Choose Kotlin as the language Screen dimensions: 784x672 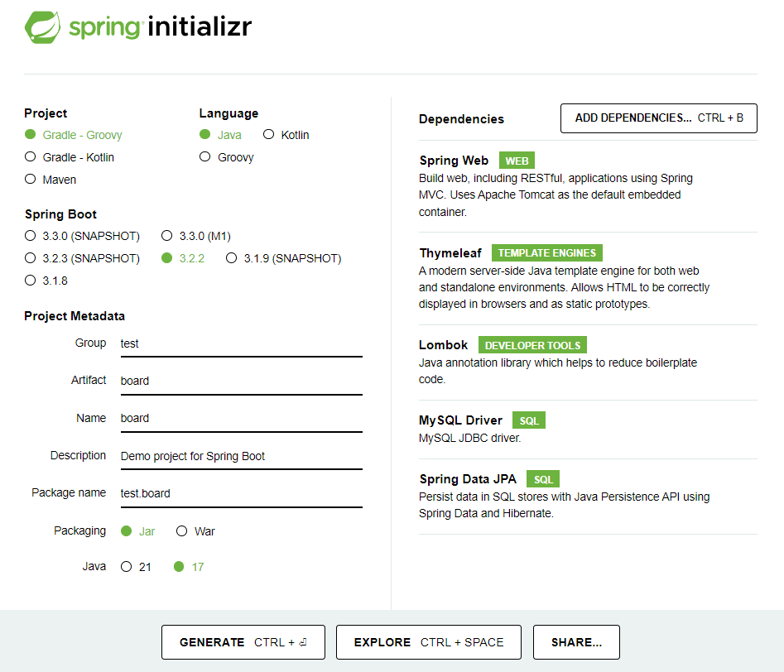pos(286,135)
